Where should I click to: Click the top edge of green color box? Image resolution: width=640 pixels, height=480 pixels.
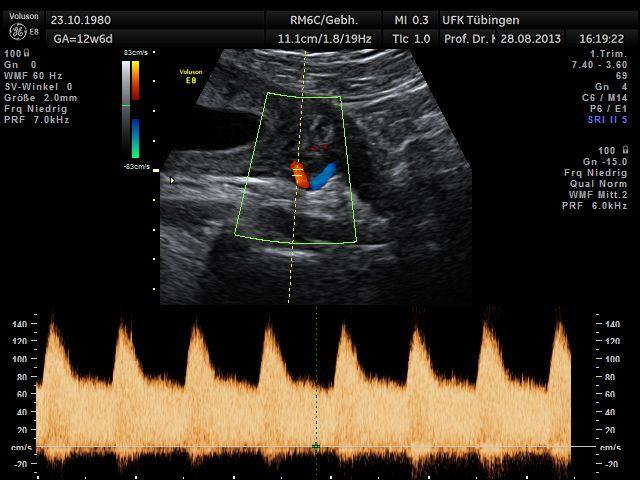click(x=303, y=96)
